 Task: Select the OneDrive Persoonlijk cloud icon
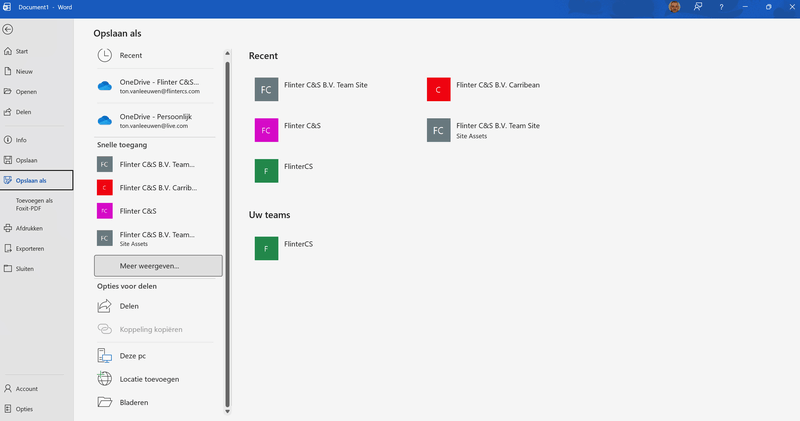tap(105, 120)
